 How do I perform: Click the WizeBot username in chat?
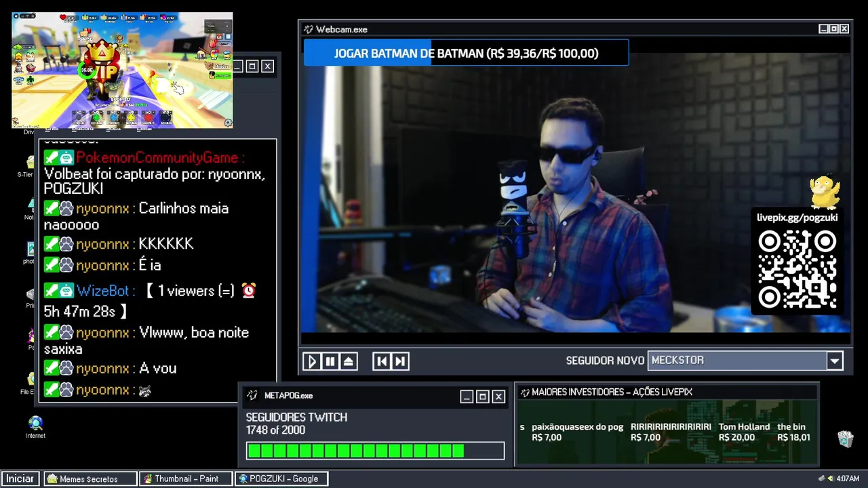102,291
